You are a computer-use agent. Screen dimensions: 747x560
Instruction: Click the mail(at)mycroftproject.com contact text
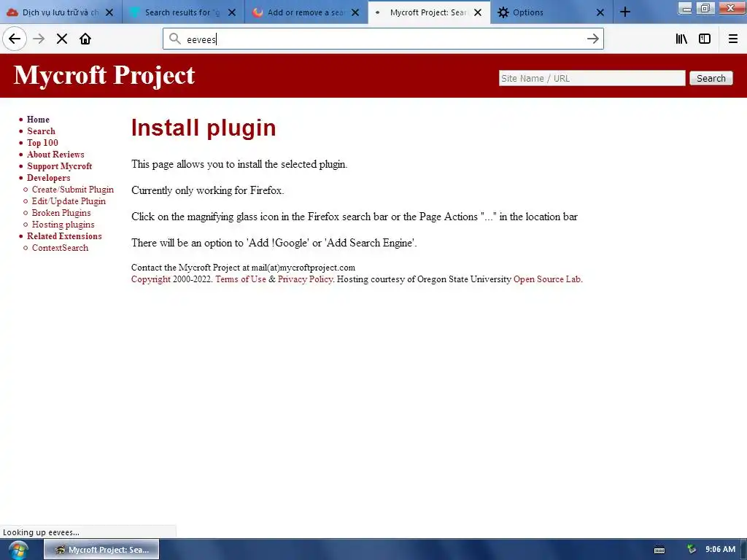click(x=303, y=268)
